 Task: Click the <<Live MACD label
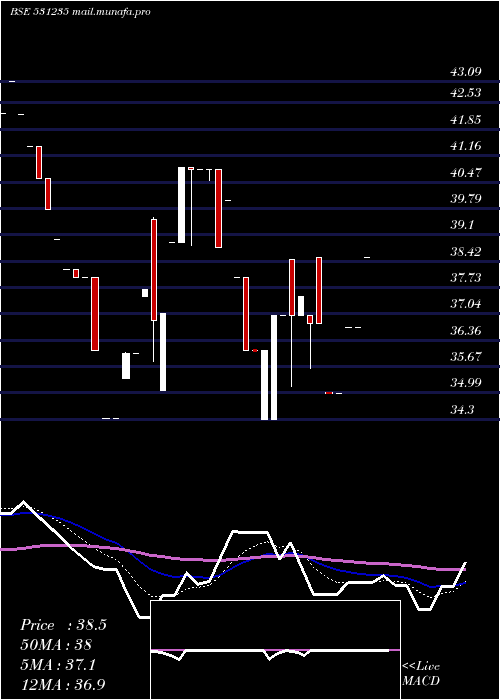click(x=421, y=674)
